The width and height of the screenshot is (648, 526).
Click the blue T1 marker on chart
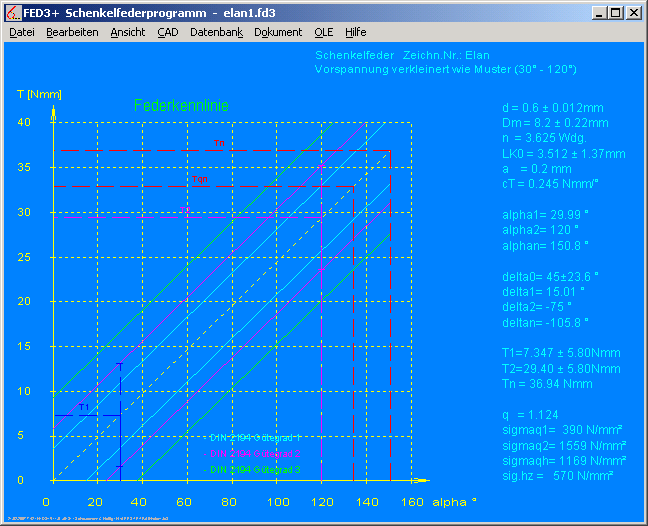[84, 408]
